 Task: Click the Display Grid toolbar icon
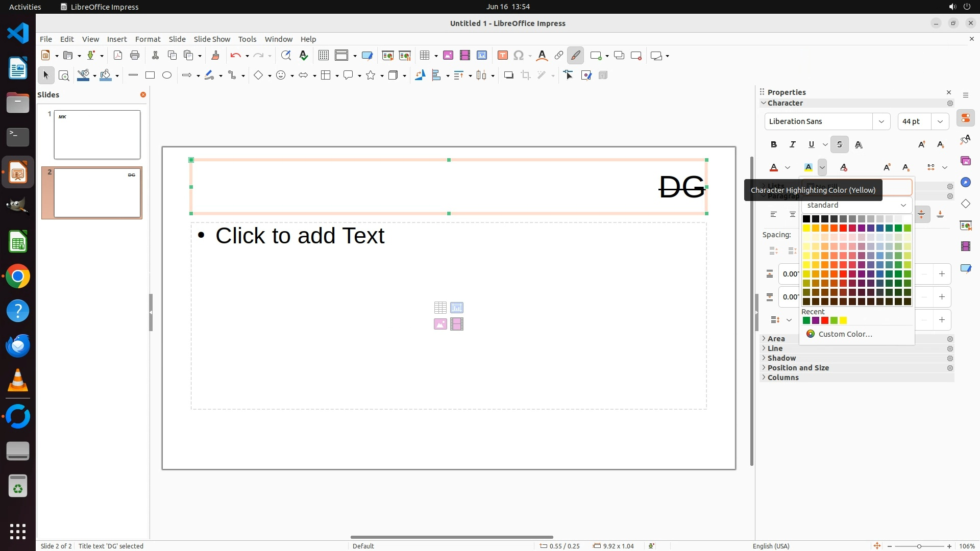click(x=323, y=56)
